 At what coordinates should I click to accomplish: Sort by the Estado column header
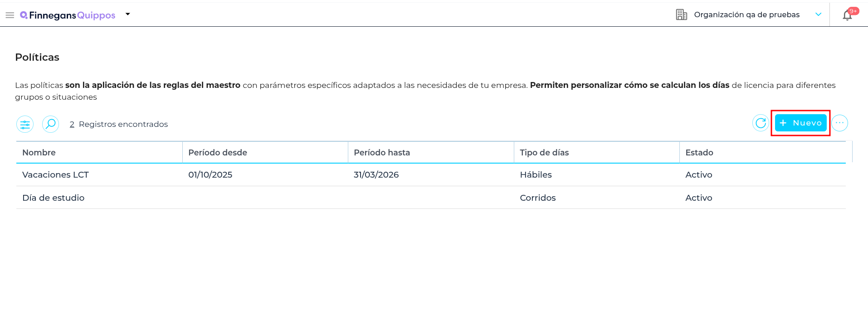click(699, 153)
